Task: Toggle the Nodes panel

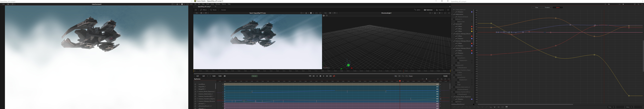Action: point(213,10)
